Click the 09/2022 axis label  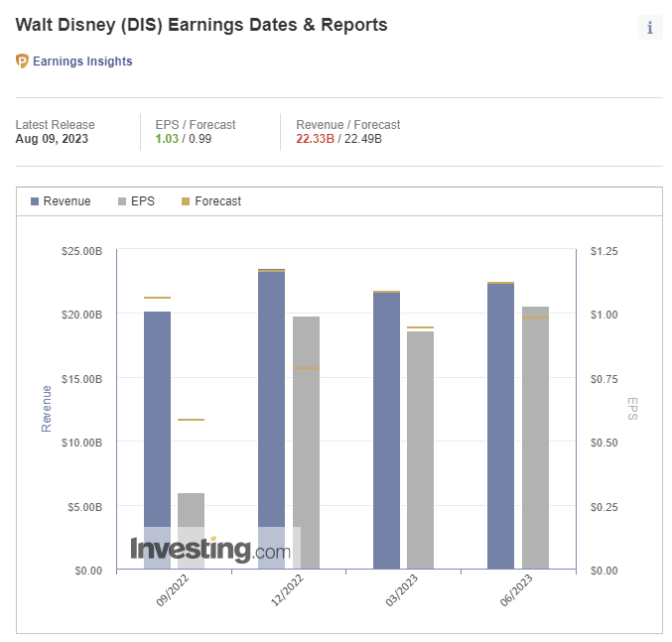173,590
